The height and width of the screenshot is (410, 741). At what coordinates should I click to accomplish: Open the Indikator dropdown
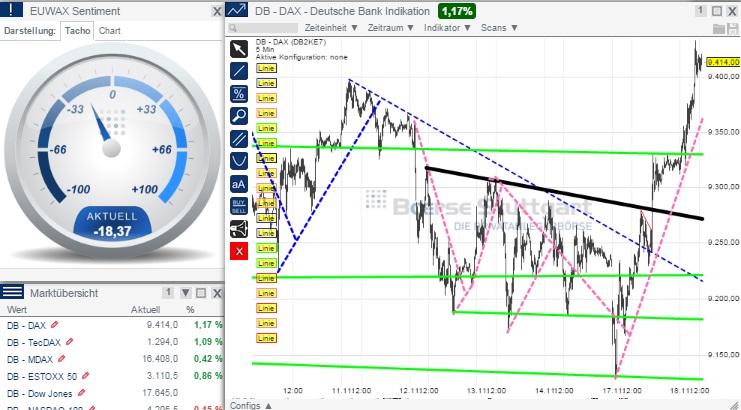(x=448, y=28)
